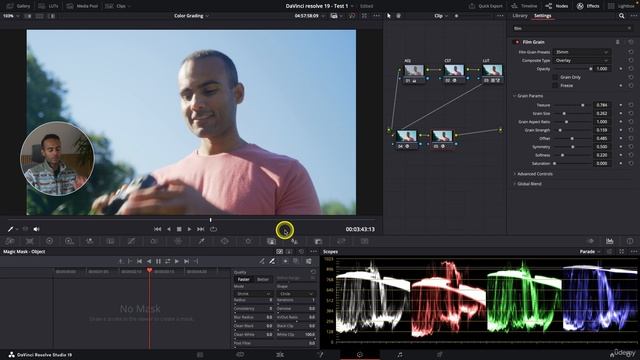The image size is (640, 360).
Task: Open the Film Grain Presets dropdown
Action: [x=581, y=52]
